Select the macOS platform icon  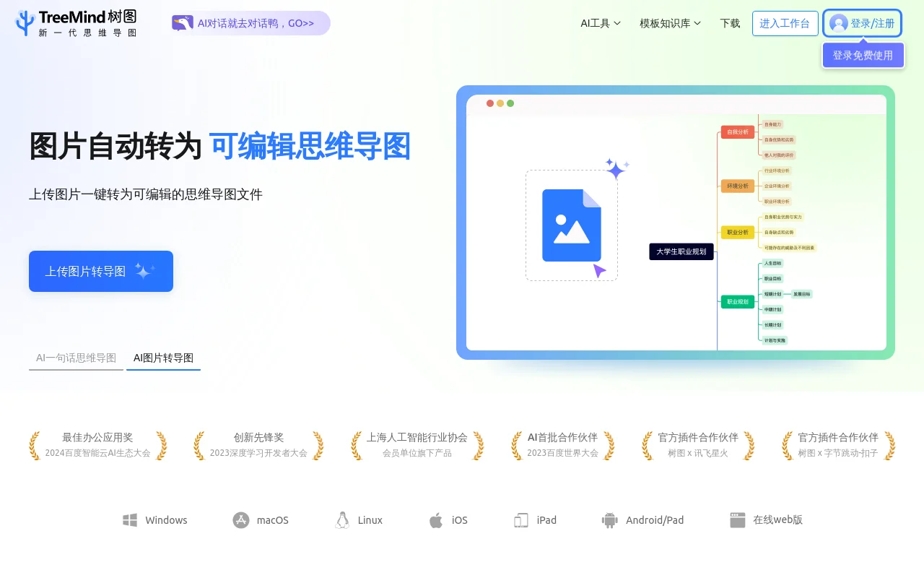[240, 519]
